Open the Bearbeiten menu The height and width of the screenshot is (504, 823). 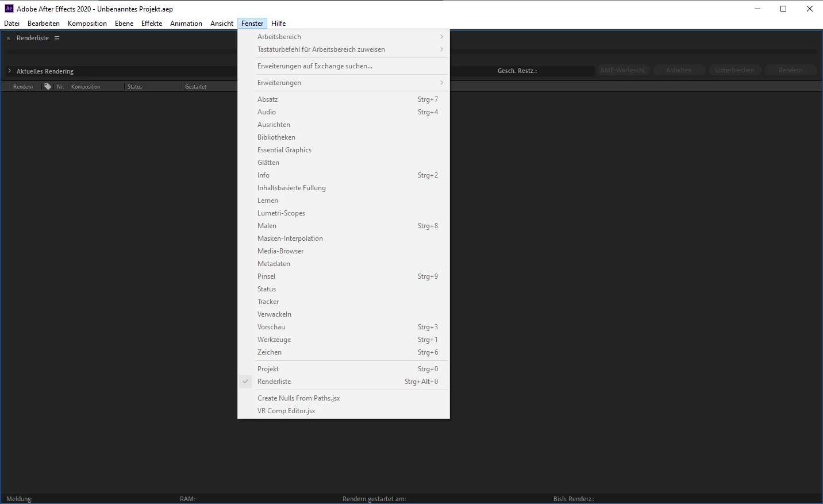(44, 24)
